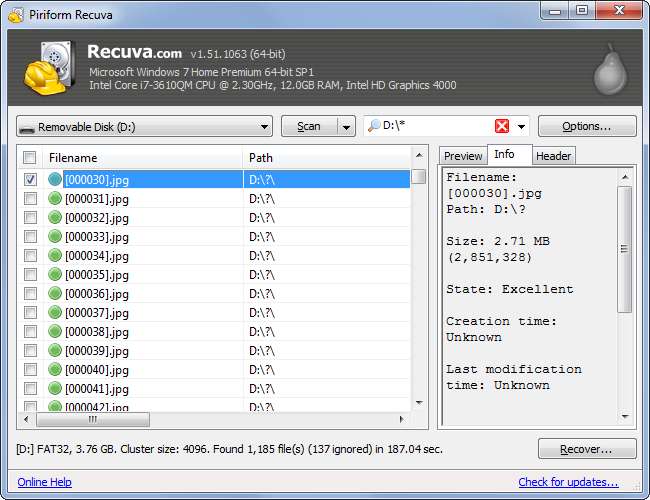Check the [000035].jpg checkbox
The width and height of the screenshot is (650, 500).
point(30,274)
